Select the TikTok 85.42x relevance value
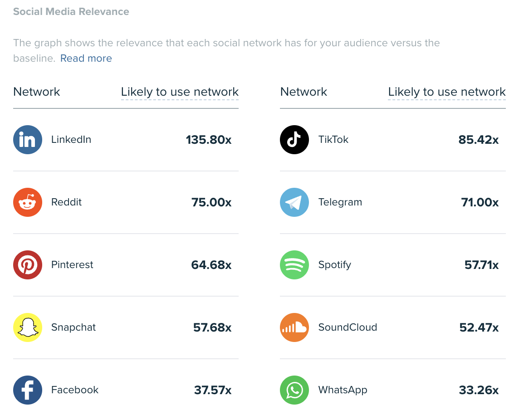The width and height of the screenshot is (519, 420). (x=478, y=140)
